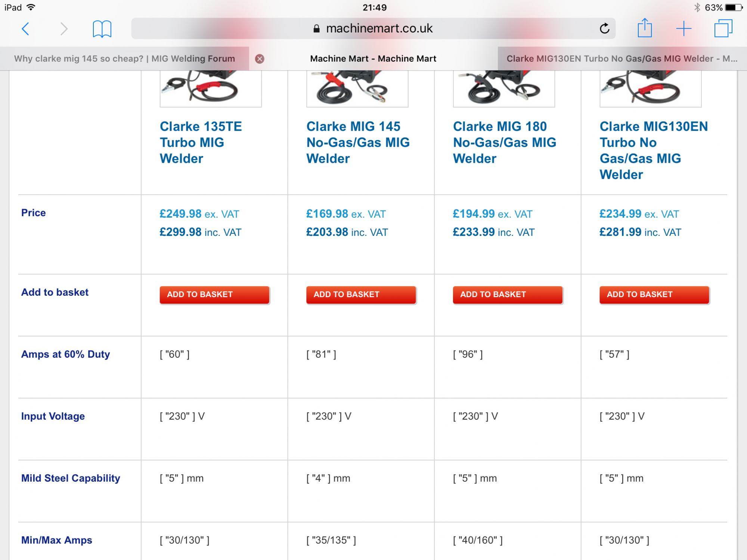Open Clarke 135TE Turbo MIG Welder link
The height and width of the screenshot is (560, 747).
(x=201, y=143)
